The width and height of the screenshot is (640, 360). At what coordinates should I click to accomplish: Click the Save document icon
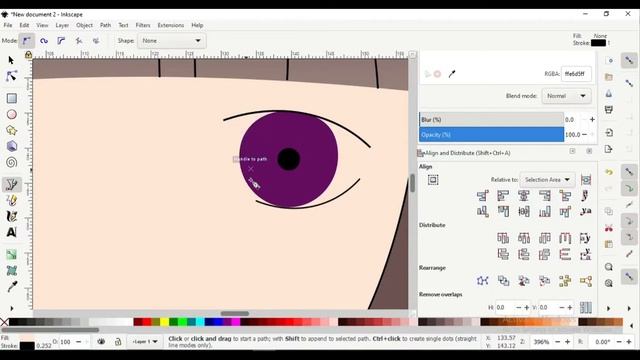tap(609, 93)
